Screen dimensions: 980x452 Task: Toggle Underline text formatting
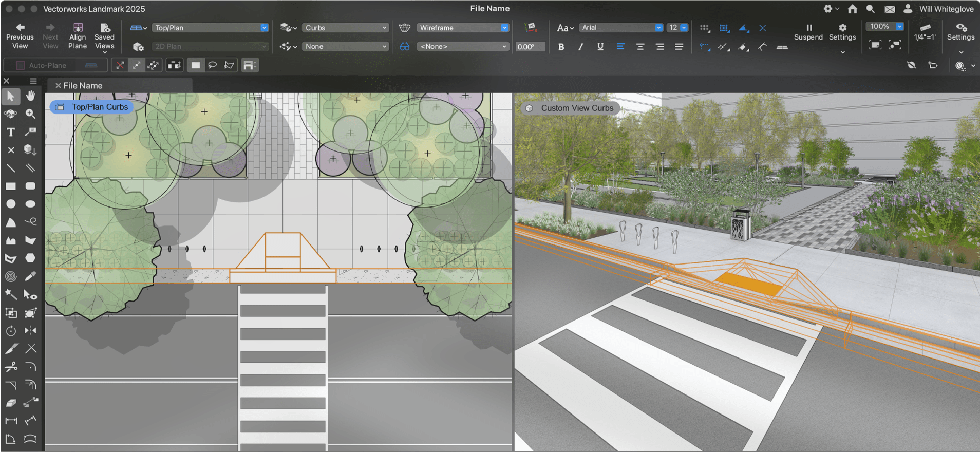tap(600, 47)
